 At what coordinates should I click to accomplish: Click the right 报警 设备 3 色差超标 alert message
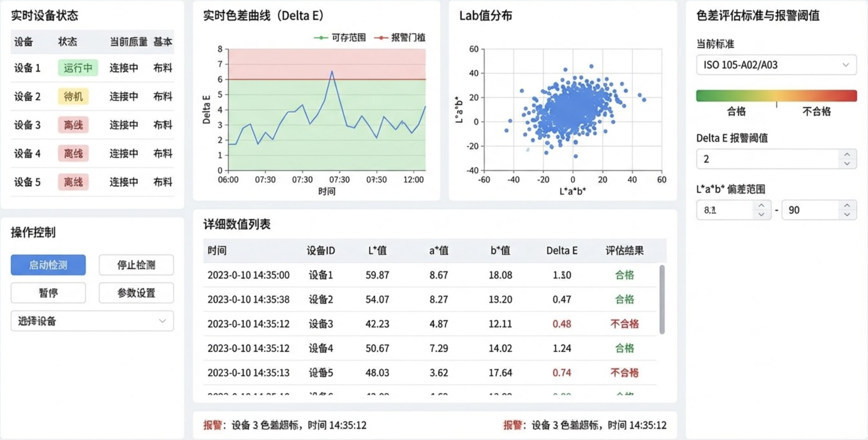point(584,425)
